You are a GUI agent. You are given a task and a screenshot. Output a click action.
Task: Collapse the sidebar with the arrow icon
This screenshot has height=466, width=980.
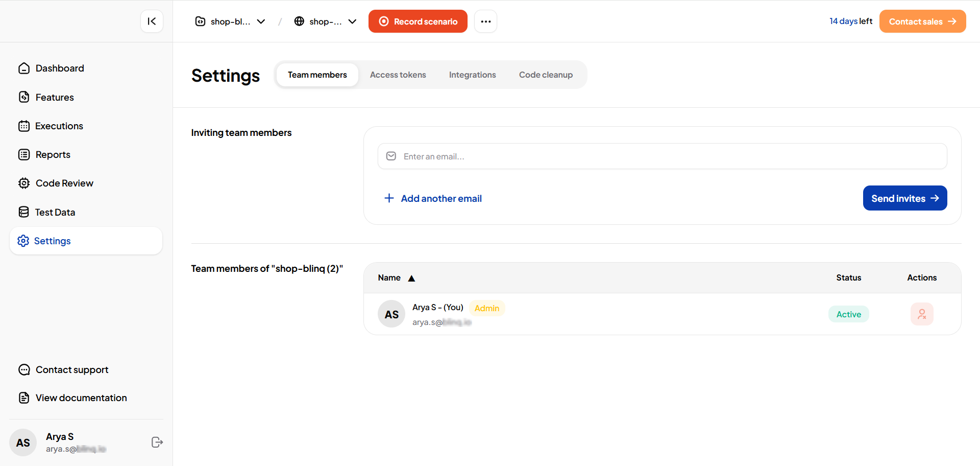152,21
